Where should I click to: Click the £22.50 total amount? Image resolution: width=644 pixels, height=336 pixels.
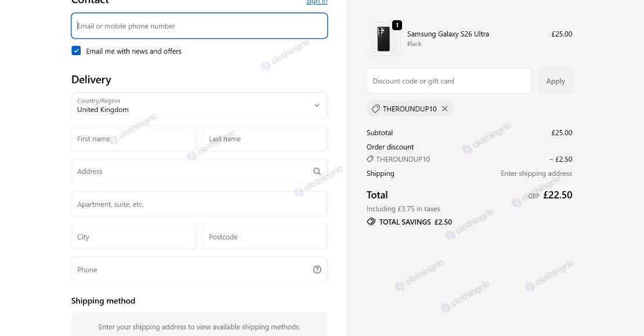point(558,195)
